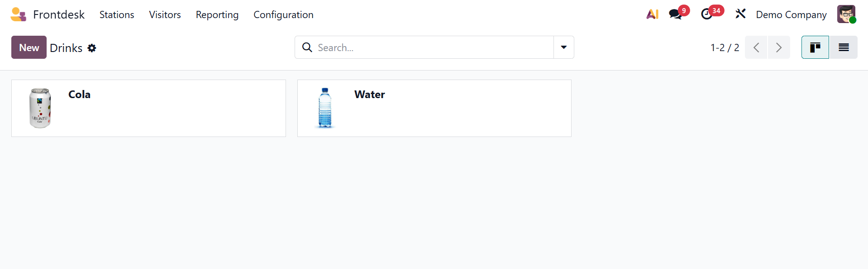Image resolution: width=868 pixels, height=269 pixels.
Task: Open the Stations menu
Action: (117, 14)
